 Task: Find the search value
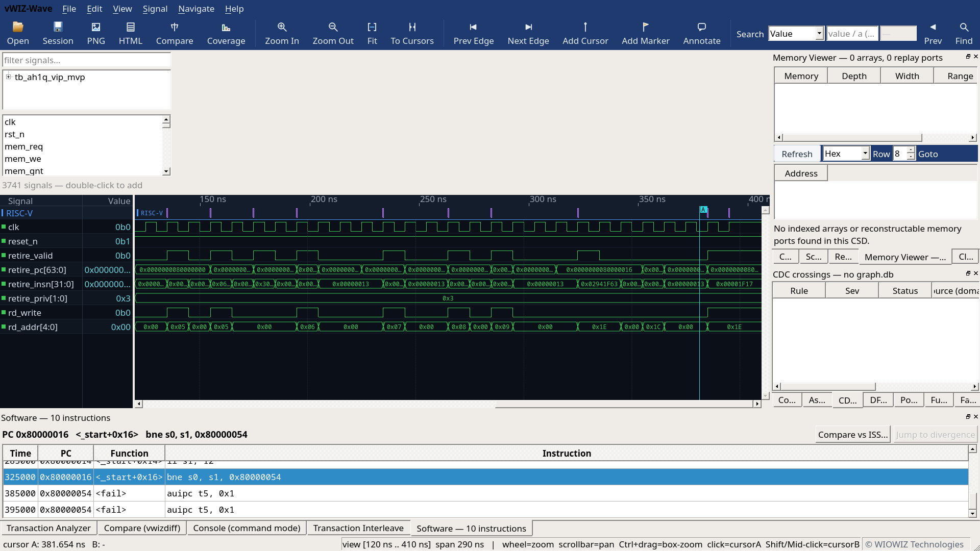pyautogui.click(x=964, y=34)
